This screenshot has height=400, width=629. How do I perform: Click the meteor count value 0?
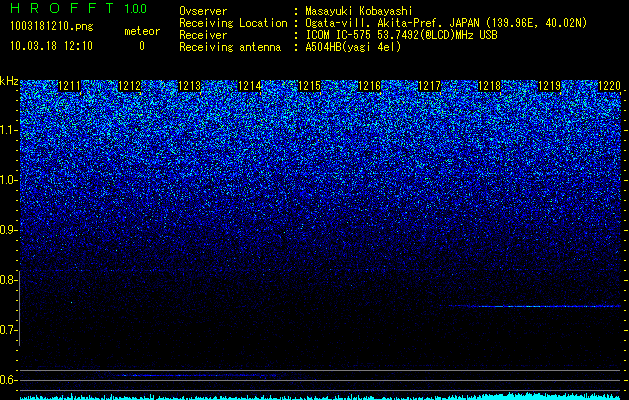[142, 46]
